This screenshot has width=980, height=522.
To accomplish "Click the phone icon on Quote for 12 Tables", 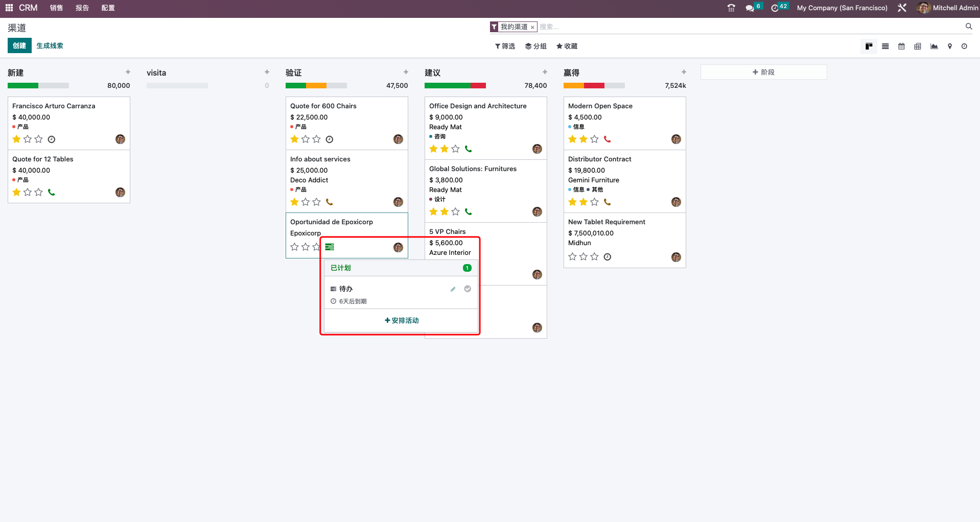I will [51, 193].
